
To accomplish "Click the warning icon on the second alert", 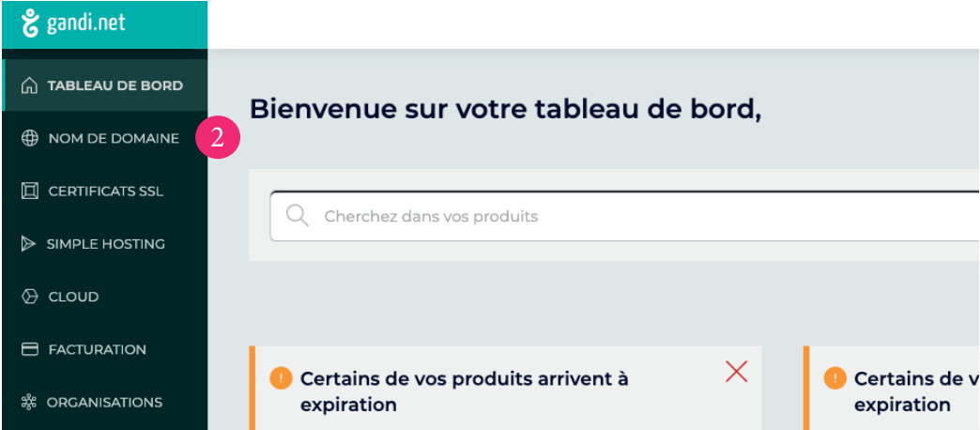I will (835, 378).
